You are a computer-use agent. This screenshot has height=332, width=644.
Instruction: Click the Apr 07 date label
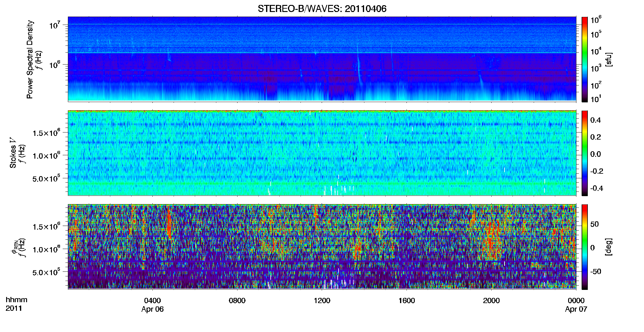pyautogui.click(x=576, y=309)
